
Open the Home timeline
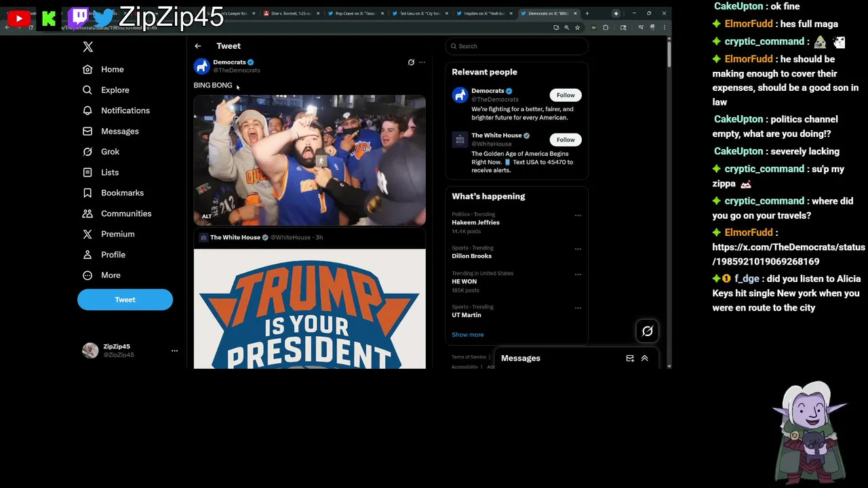(104, 69)
